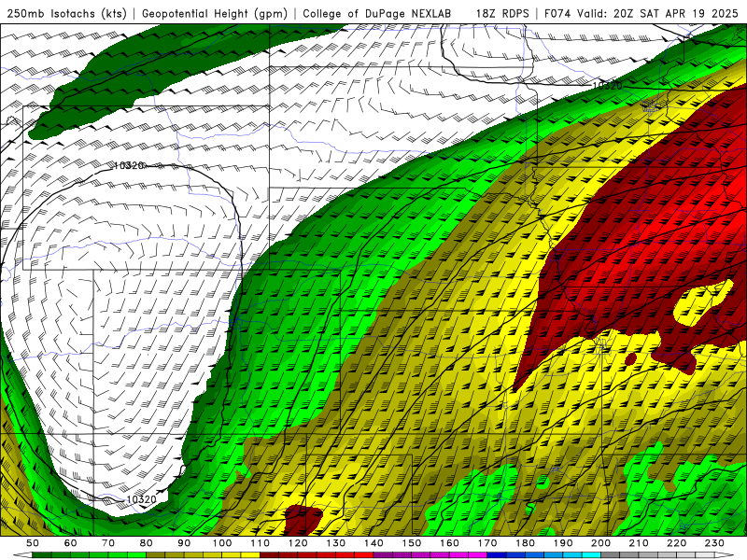Click the '110' value on the color scale
The image size is (747, 560).
(261, 543)
